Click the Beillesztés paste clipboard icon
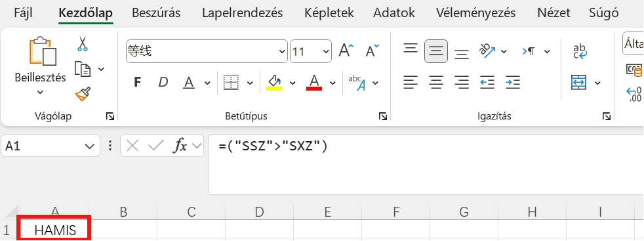Screen dimensions: 644x241 43,51
